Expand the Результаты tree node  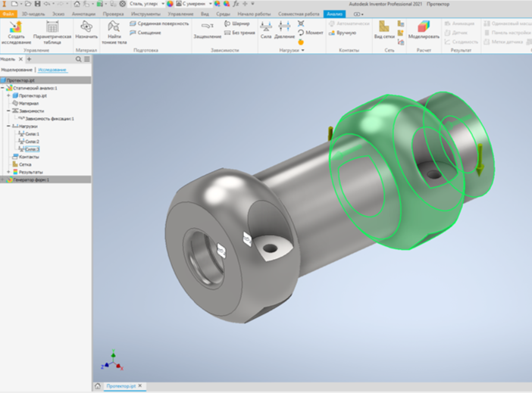coord(8,172)
